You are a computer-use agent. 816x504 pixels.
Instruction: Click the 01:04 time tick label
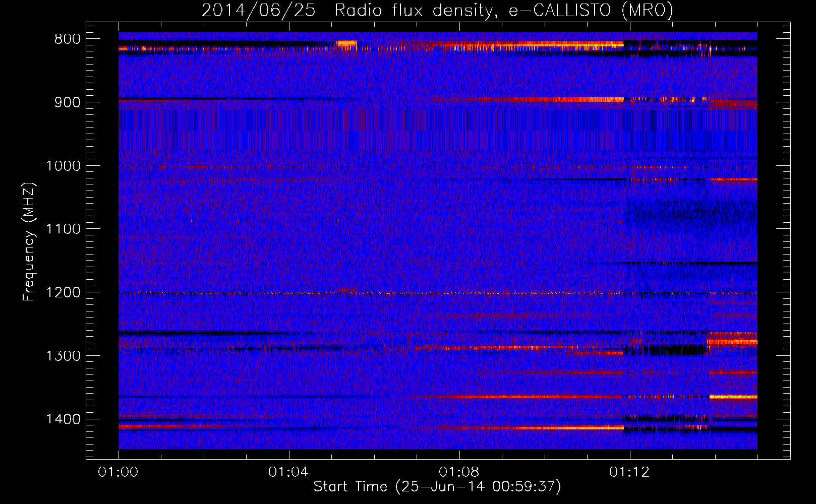288,472
